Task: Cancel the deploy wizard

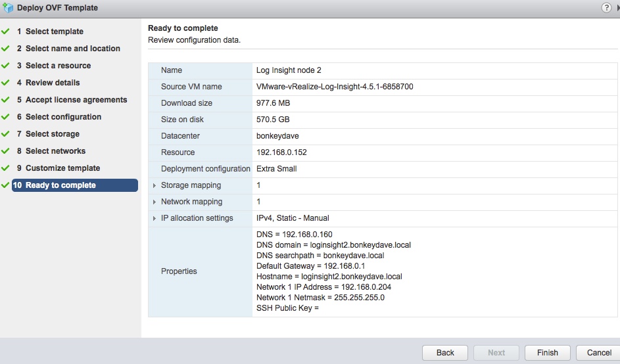Action: (x=599, y=353)
